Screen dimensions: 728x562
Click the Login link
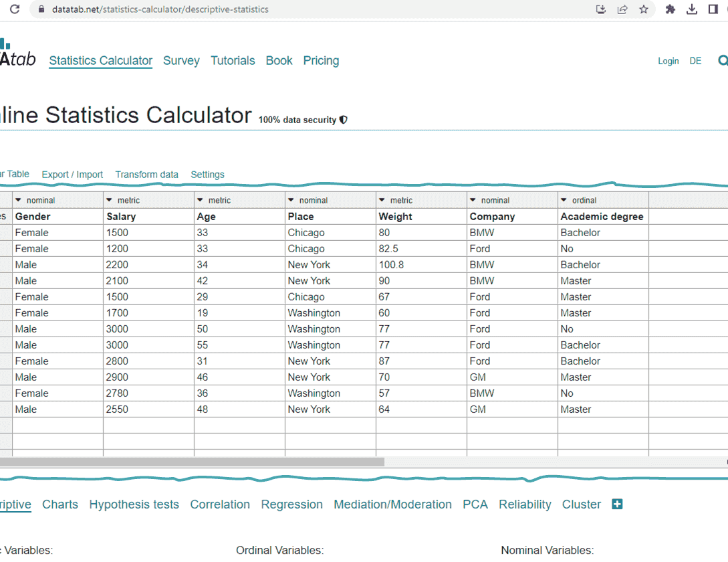[x=668, y=60]
